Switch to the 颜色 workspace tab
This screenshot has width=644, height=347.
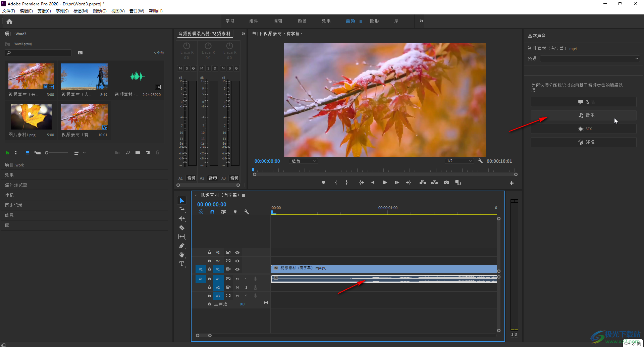pyautogui.click(x=302, y=21)
